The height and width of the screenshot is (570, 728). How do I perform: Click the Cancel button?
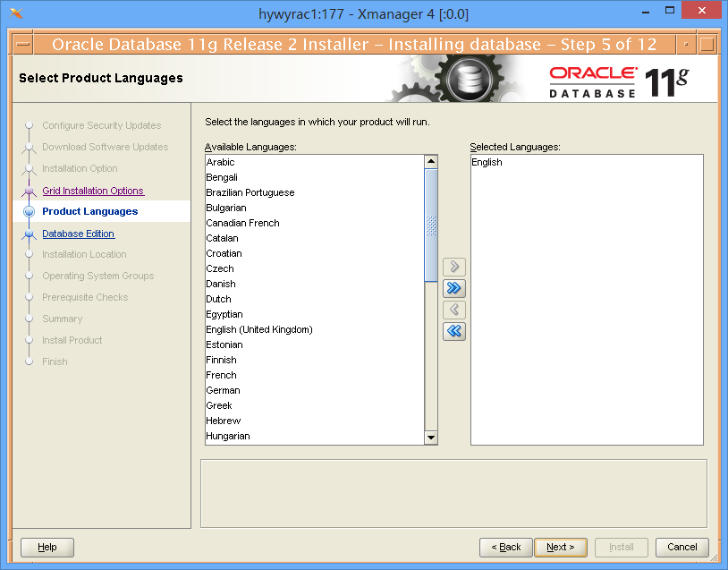tap(682, 548)
